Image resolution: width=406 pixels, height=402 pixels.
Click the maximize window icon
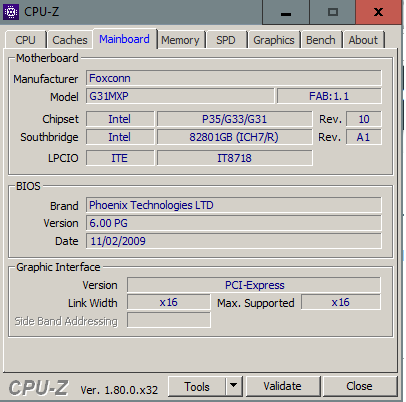click(332, 12)
